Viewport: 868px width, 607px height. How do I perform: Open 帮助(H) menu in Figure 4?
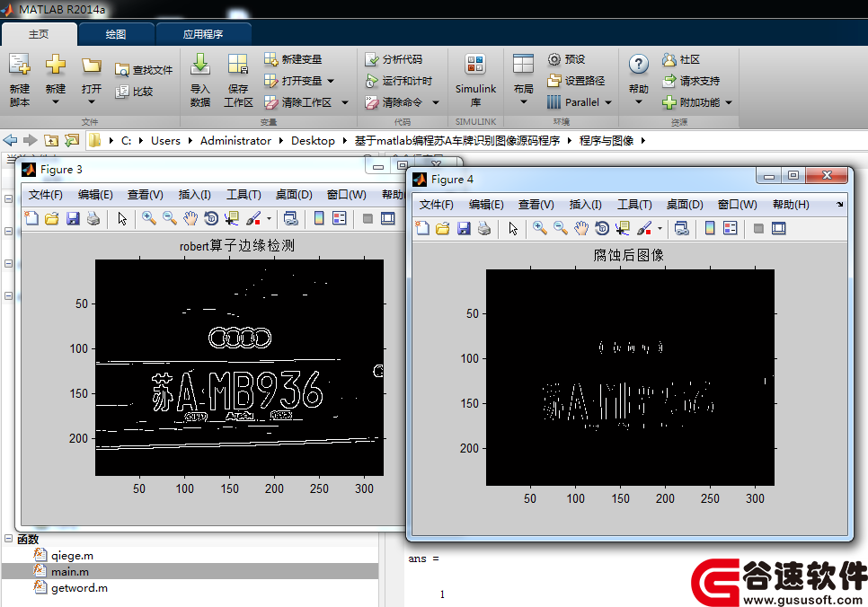pos(791,205)
